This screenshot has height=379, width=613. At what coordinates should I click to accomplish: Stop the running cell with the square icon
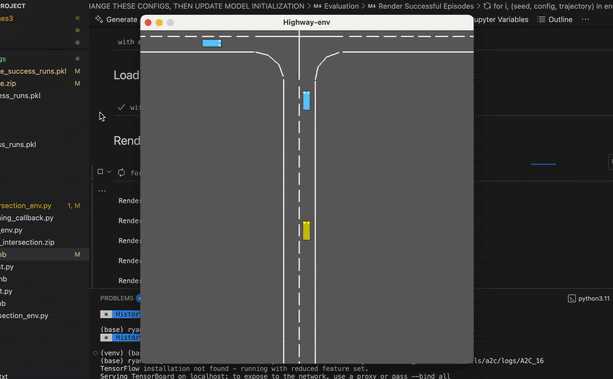point(100,172)
